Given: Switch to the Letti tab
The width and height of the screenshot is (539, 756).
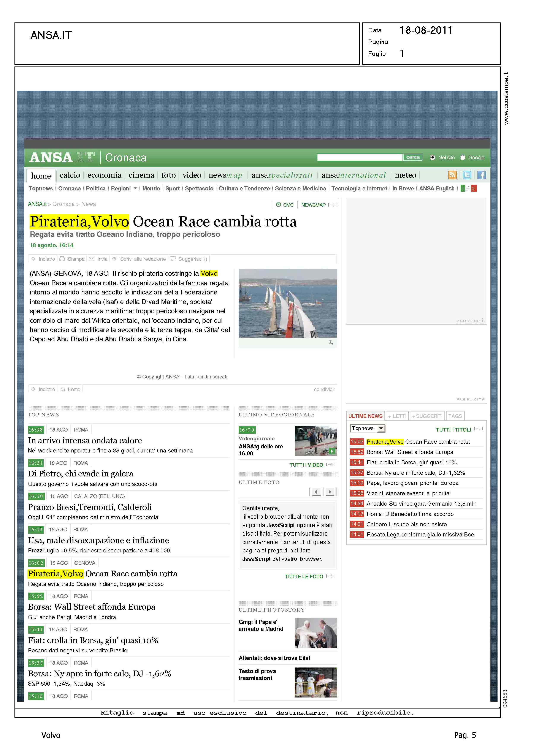Looking at the screenshot, I should [x=397, y=416].
